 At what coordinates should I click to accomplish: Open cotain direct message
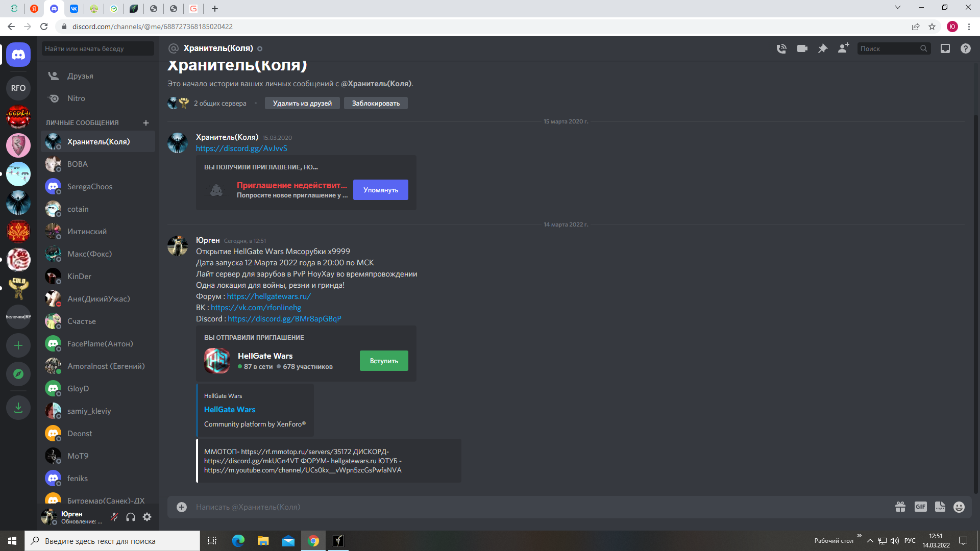tap(98, 209)
